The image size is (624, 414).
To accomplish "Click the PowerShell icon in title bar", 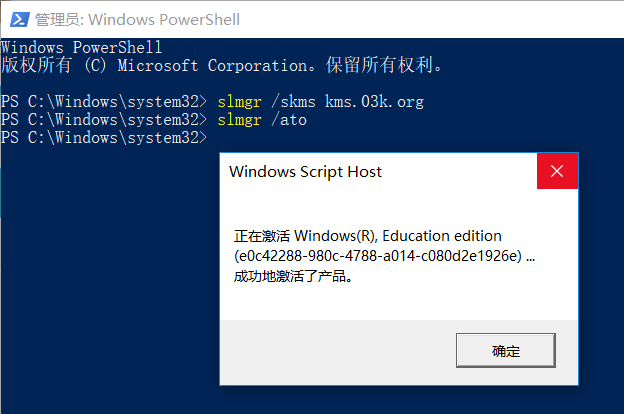I will pyautogui.click(x=20, y=20).
